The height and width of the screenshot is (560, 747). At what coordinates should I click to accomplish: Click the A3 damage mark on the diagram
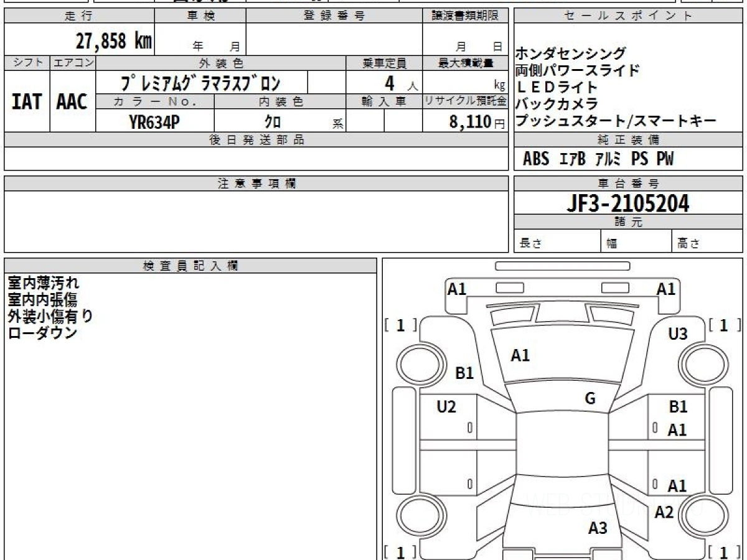[x=598, y=528]
